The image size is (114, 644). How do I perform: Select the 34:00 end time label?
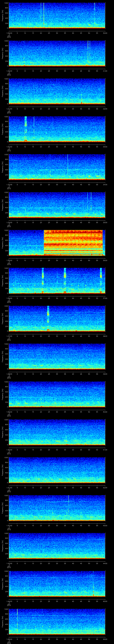pos(105,184)
